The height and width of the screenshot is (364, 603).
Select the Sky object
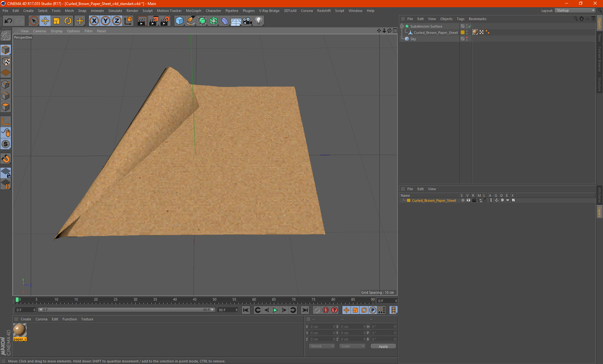(x=413, y=39)
